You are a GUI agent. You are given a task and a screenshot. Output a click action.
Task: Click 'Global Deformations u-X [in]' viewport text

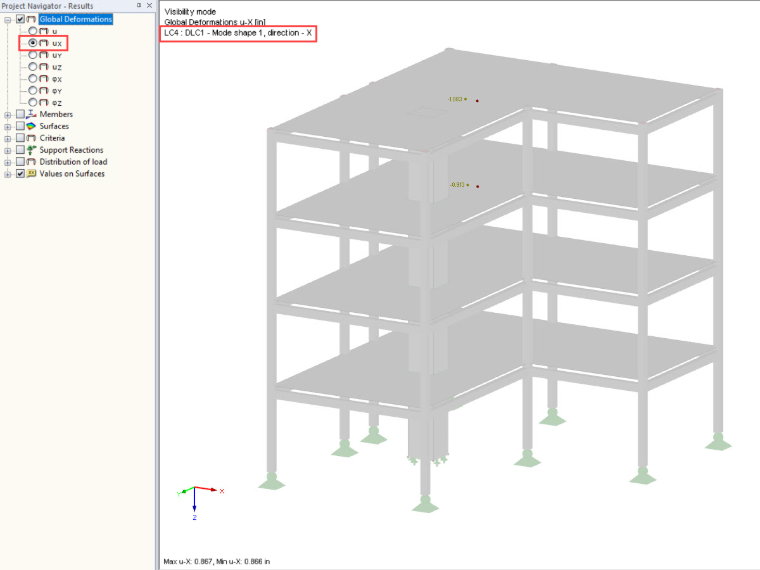pos(215,22)
